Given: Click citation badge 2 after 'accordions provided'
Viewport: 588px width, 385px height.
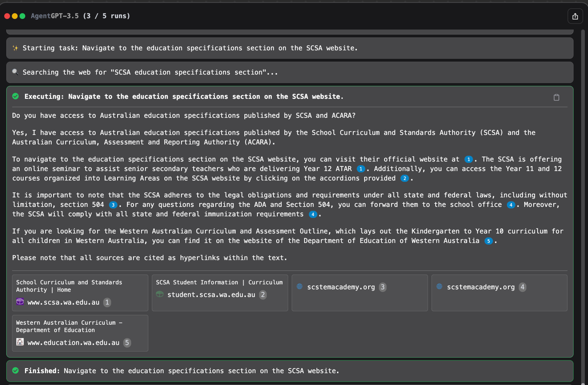Looking at the screenshot, I should click(405, 178).
